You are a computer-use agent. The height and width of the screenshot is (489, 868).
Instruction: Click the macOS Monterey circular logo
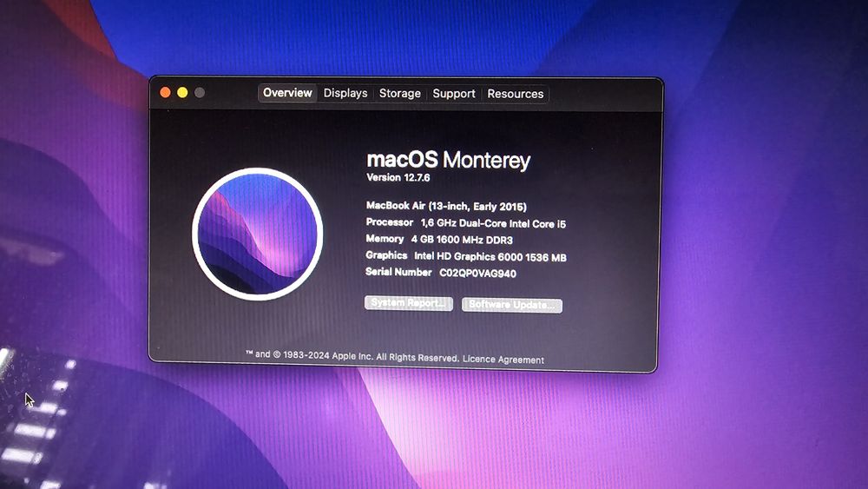tap(258, 234)
